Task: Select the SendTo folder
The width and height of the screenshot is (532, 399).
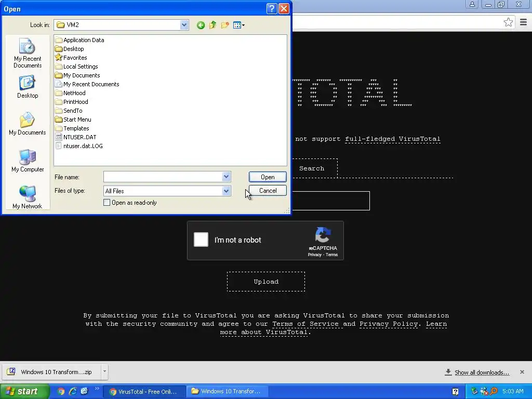Action: coord(69,111)
